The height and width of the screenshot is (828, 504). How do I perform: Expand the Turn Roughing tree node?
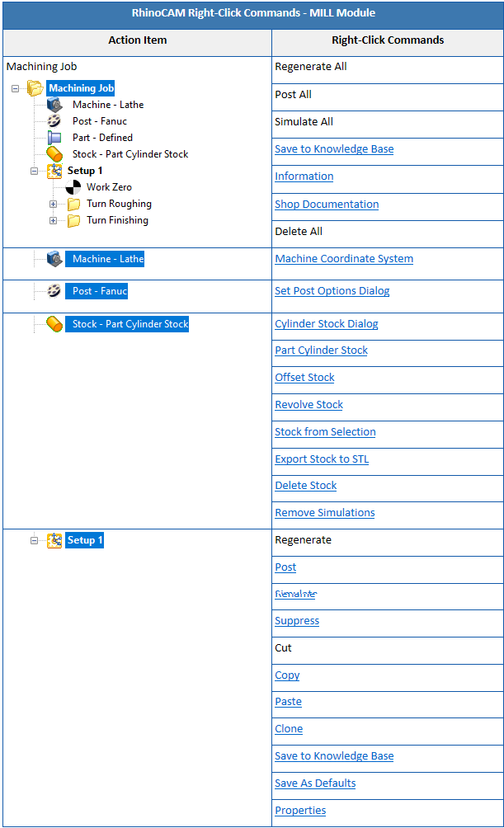click(x=54, y=204)
